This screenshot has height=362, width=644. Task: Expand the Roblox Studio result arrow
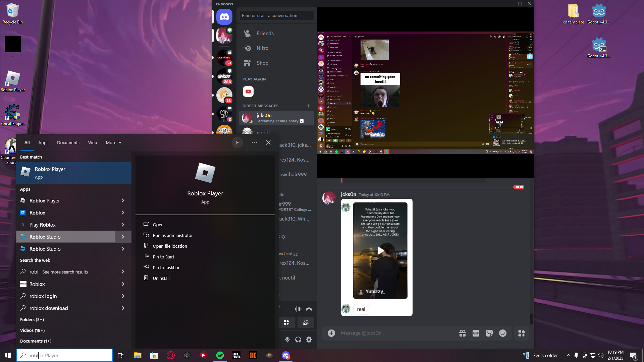pyautogui.click(x=123, y=237)
